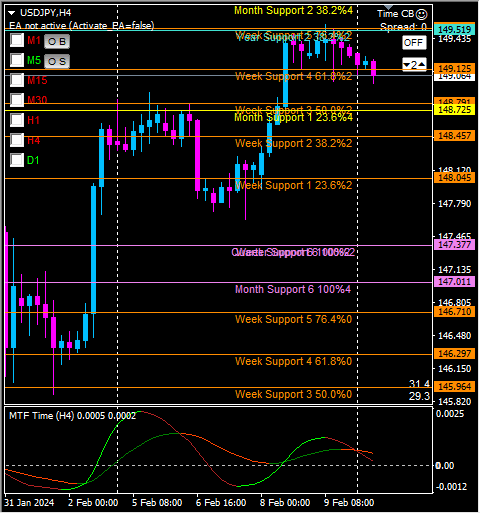The width and height of the screenshot is (480, 514).
Task: Click the 6 Feb 16:00 time label
Action: tap(221, 503)
